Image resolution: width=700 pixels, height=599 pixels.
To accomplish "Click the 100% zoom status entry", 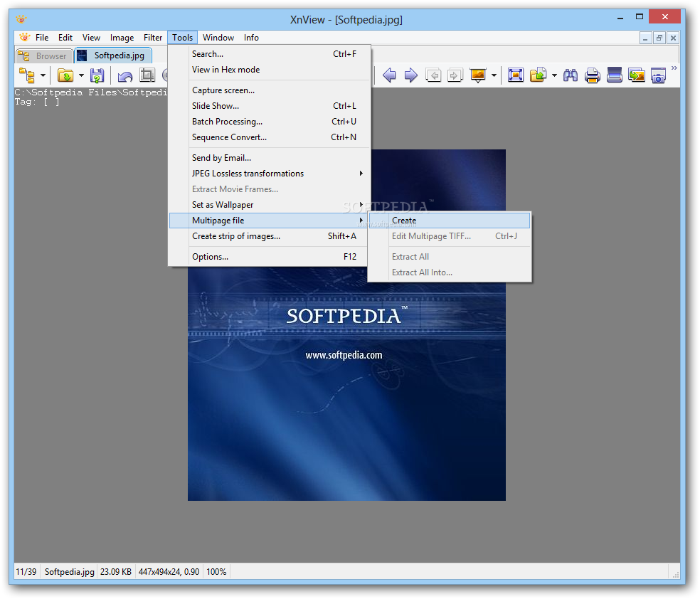I will 216,572.
